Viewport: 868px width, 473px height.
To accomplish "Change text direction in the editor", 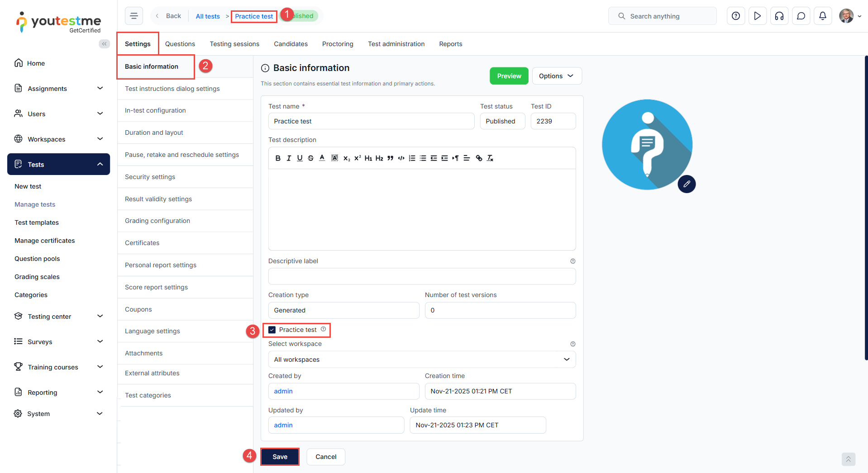I will (x=455, y=158).
